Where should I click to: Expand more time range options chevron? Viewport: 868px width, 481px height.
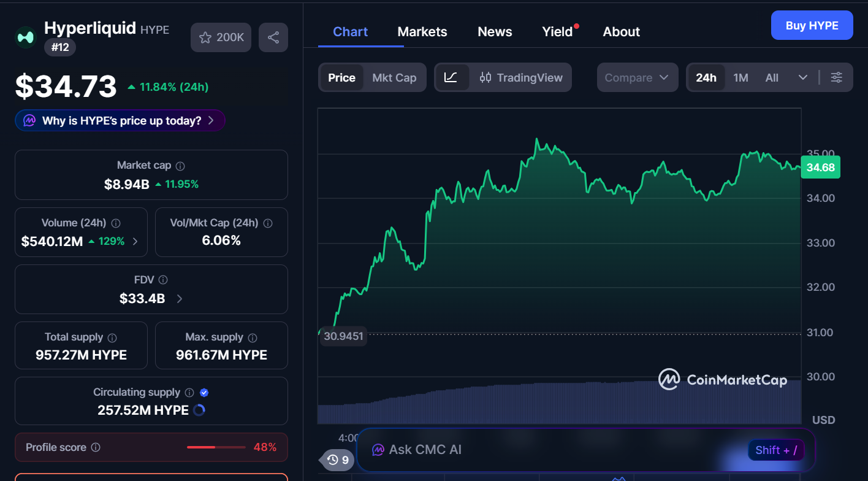[803, 77]
